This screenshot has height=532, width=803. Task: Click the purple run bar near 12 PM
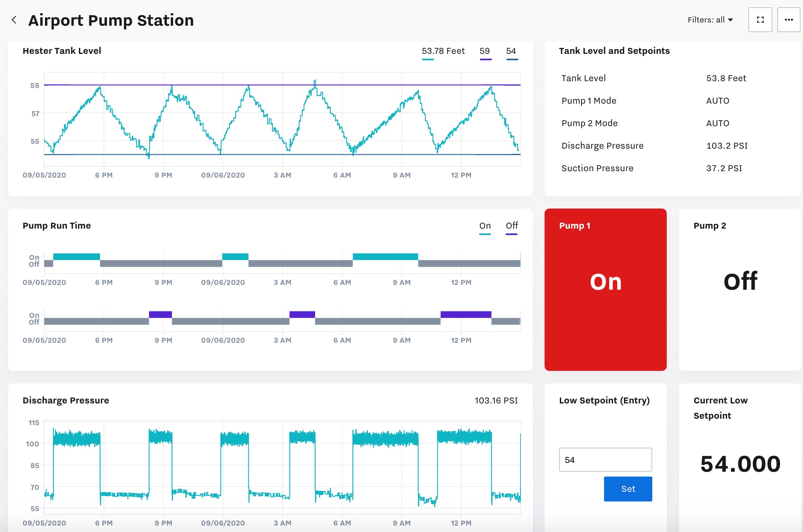point(466,314)
